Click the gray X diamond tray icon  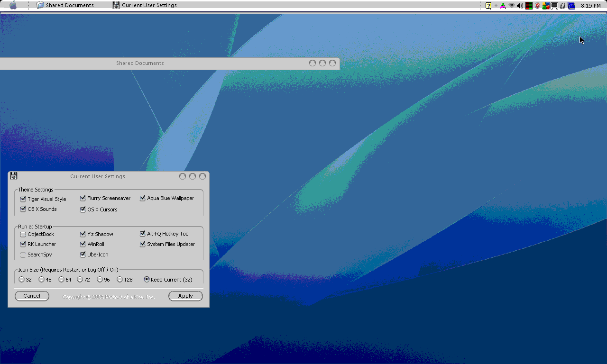pyautogui.click(x=511, y=6)
